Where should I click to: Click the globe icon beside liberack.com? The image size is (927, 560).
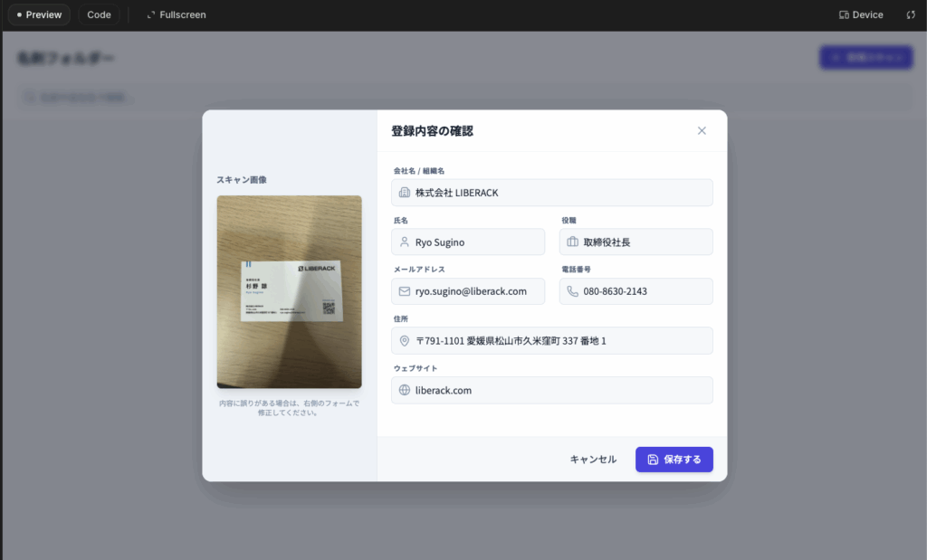pyautogui.click(x=405, y=390)
